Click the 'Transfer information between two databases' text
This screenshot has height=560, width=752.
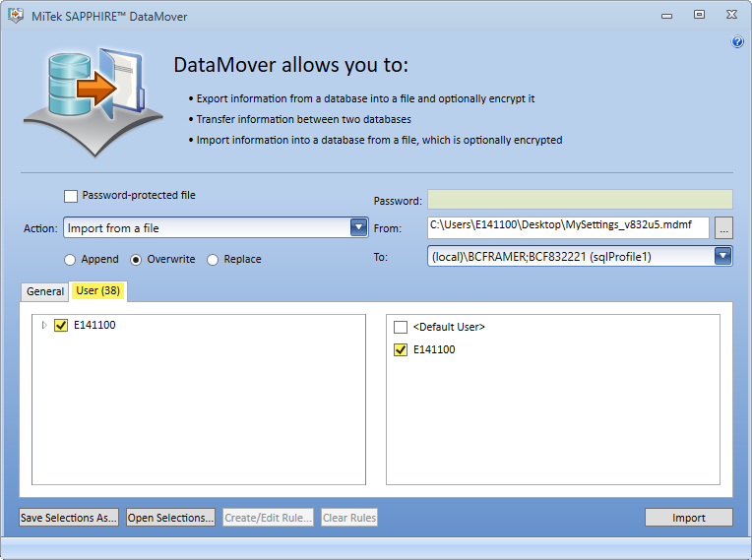[x=303, y=119]
